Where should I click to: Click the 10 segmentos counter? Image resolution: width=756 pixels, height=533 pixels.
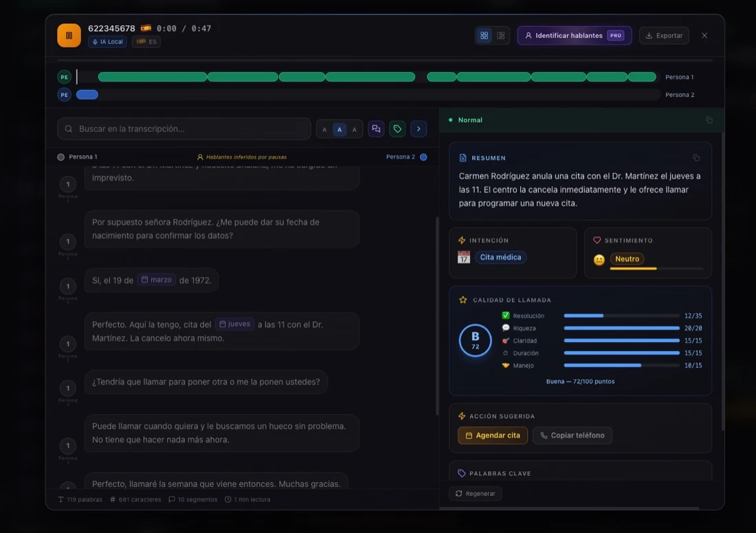pos(193,500)
